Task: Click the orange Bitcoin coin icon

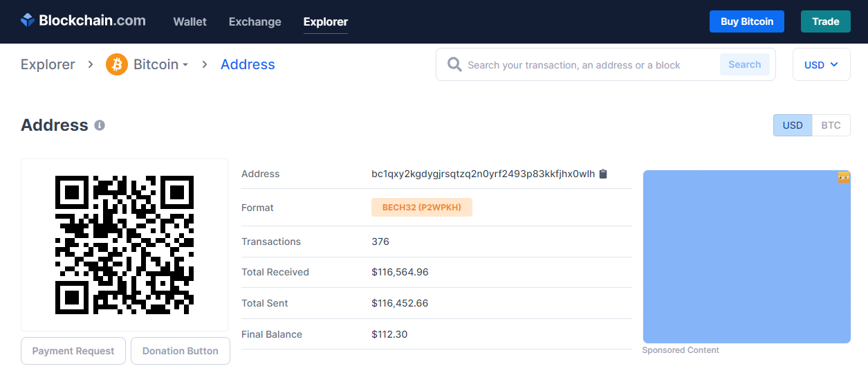Action: 117,64
